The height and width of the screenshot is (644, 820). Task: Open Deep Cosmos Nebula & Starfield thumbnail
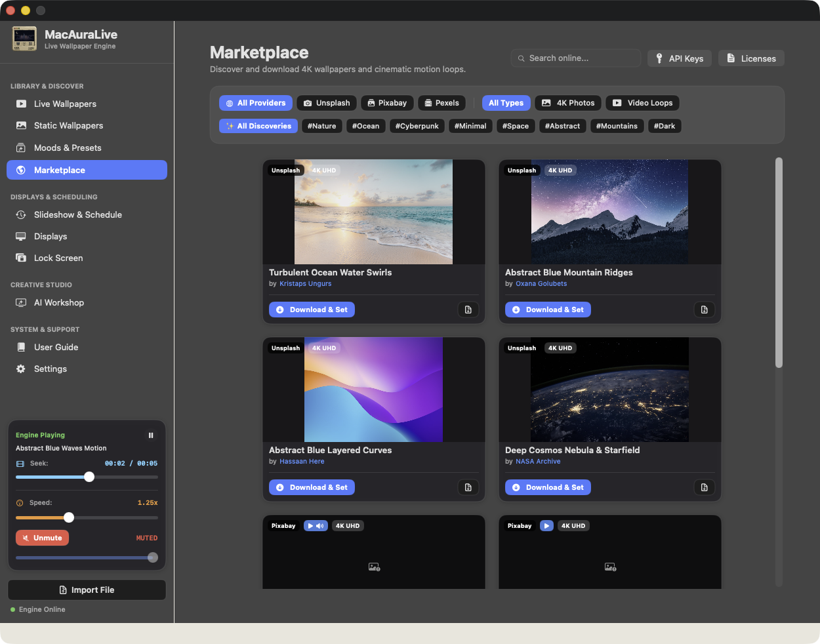pos(610,390)
